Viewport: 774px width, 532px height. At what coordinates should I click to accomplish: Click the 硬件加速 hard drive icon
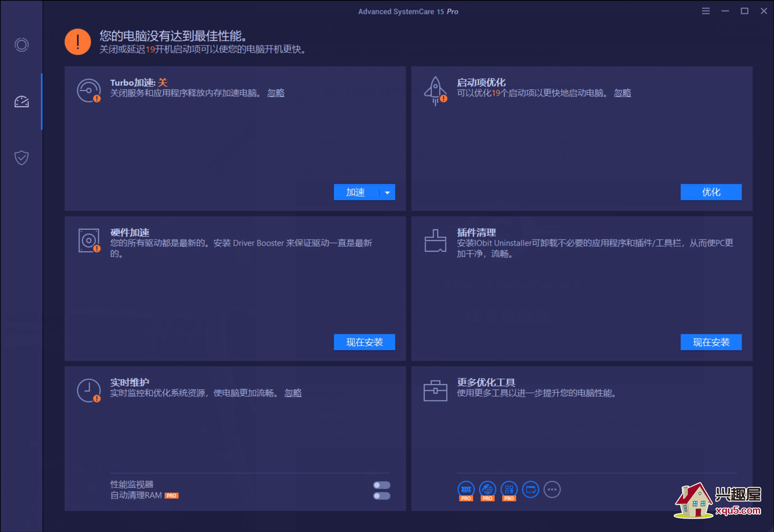point(89,240)
